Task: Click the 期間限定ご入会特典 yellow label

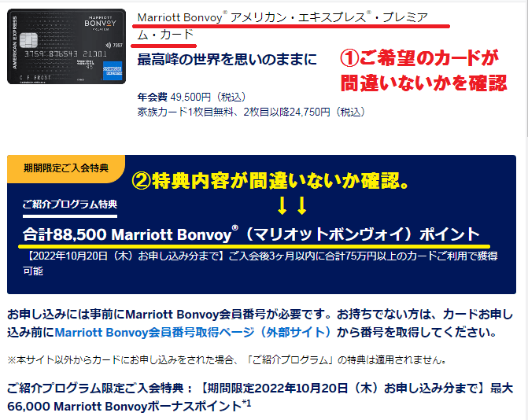Action: click(66, 168)
